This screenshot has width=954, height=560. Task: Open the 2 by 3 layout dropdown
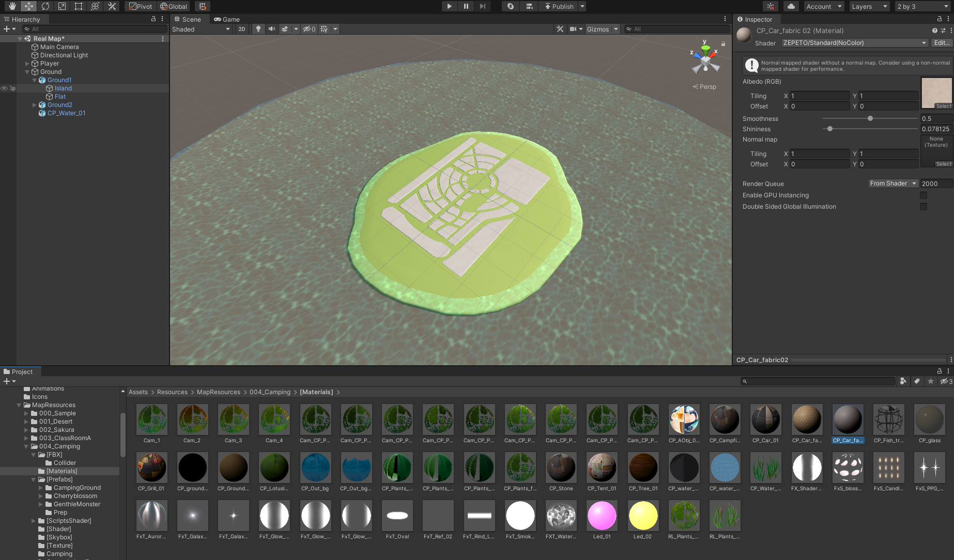tap(923, 6)
